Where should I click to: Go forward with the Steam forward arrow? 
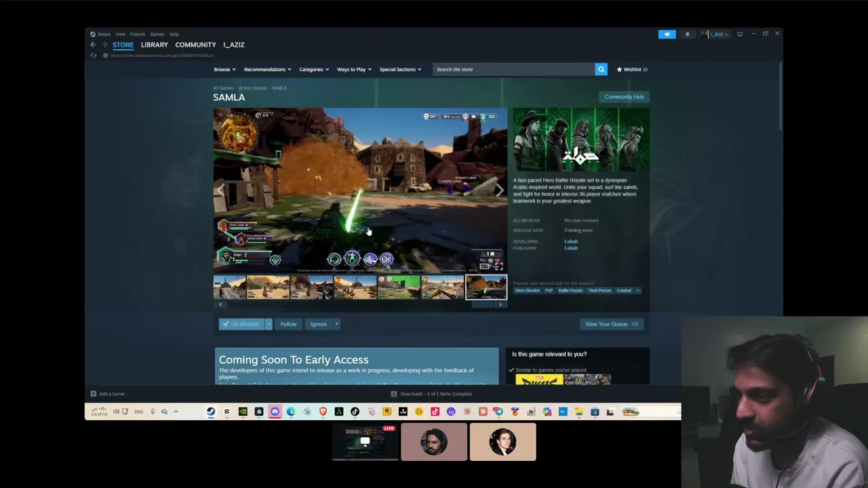[x=104, y=45]
